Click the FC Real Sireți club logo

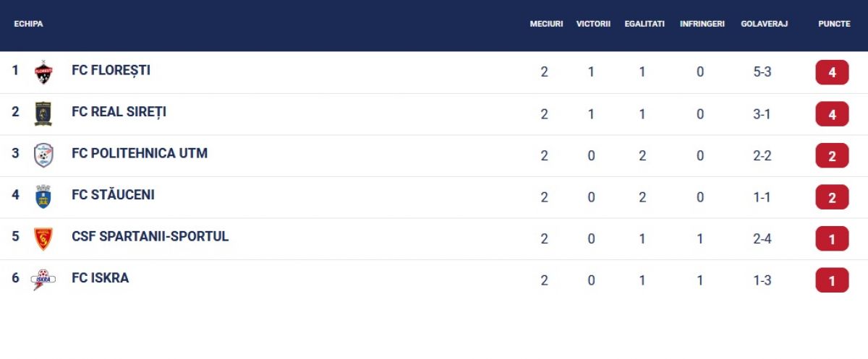43,113
